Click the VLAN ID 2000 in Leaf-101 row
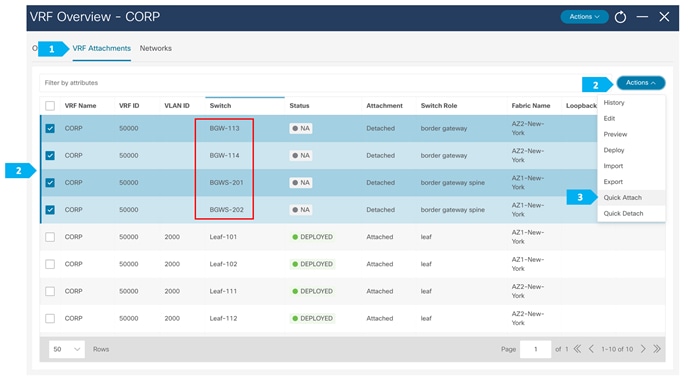 tap(172, 237)
